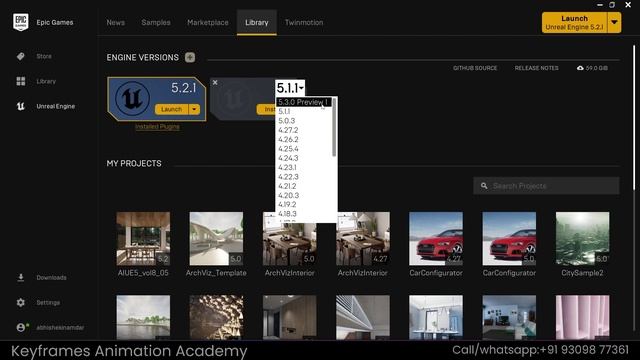This screenshot has width=640, height=360.
Task: Open the 5.1.1 version selector dropdown
Action: (290, 88)
